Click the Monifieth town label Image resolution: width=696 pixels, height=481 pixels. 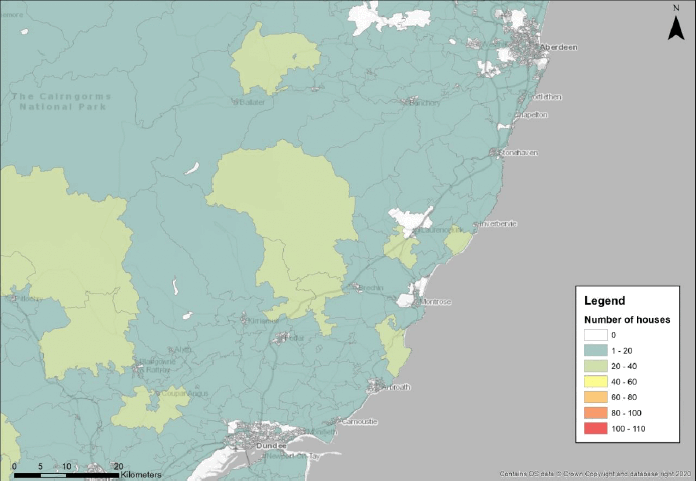point(324,432)
